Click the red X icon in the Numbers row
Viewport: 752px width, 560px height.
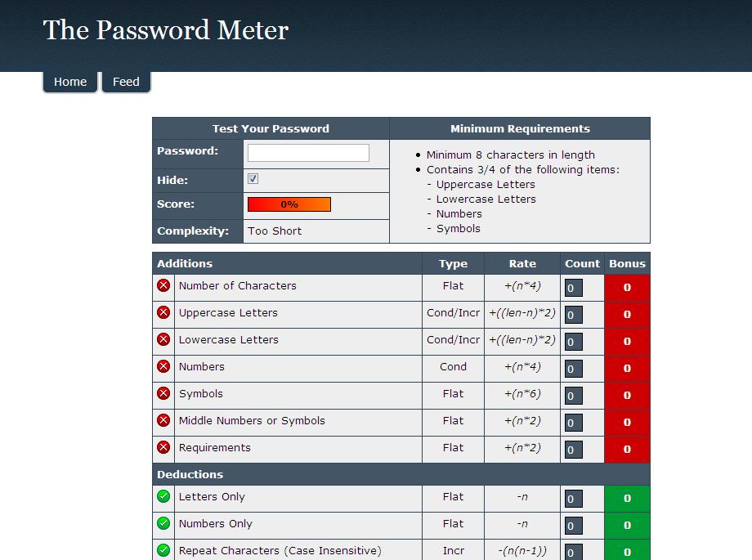point(163,366)
